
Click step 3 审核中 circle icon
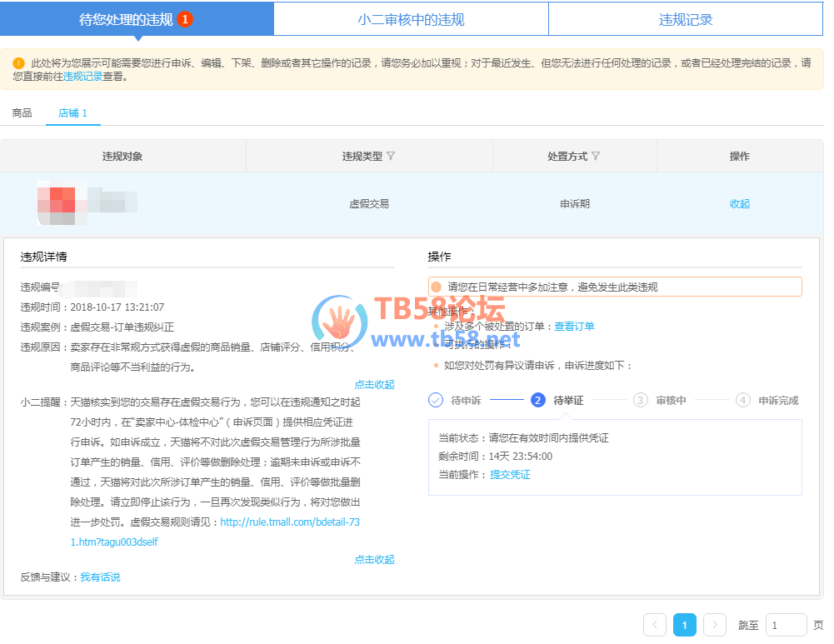point(641,400)
